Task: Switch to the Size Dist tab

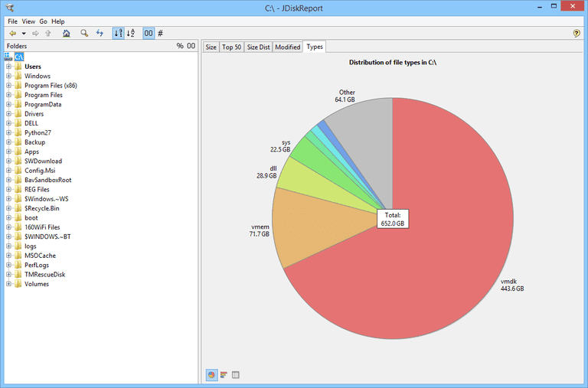Action: 258,47
